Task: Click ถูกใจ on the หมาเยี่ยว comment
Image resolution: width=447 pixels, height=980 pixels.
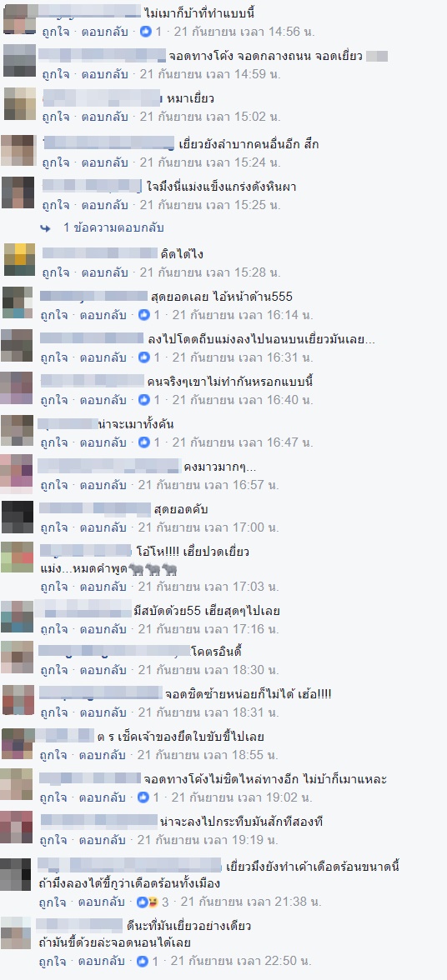Action: [55, 117]
